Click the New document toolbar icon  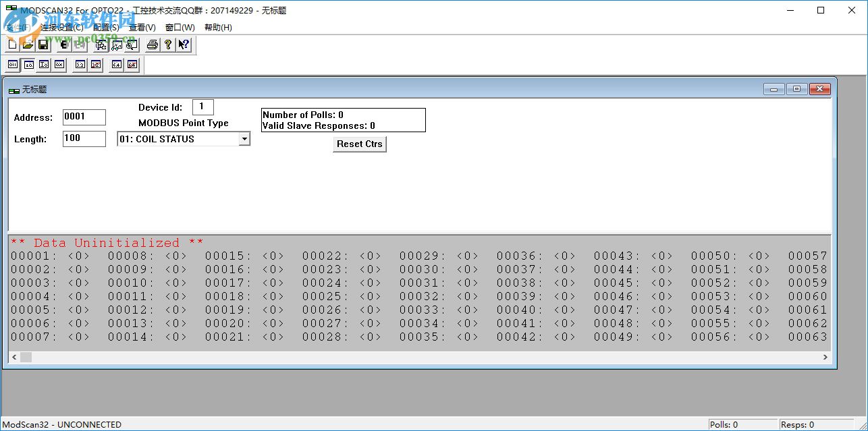(x=13, y=45)
